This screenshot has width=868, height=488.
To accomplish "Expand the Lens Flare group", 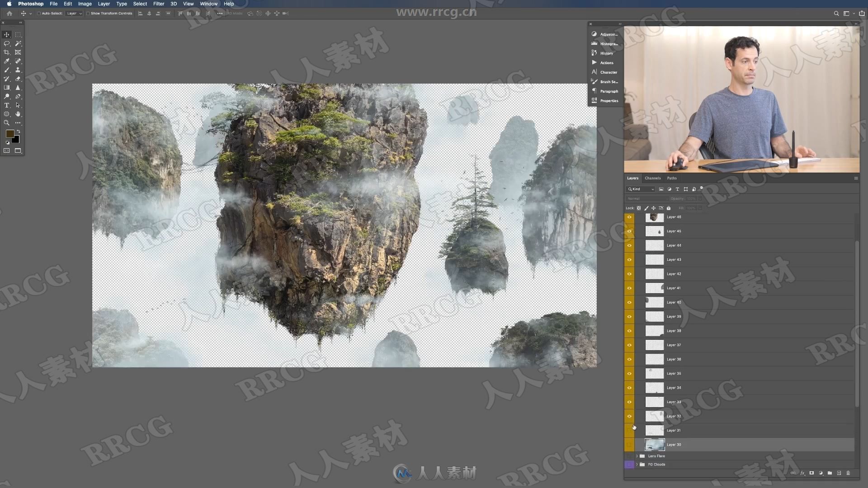I will 637,456.
